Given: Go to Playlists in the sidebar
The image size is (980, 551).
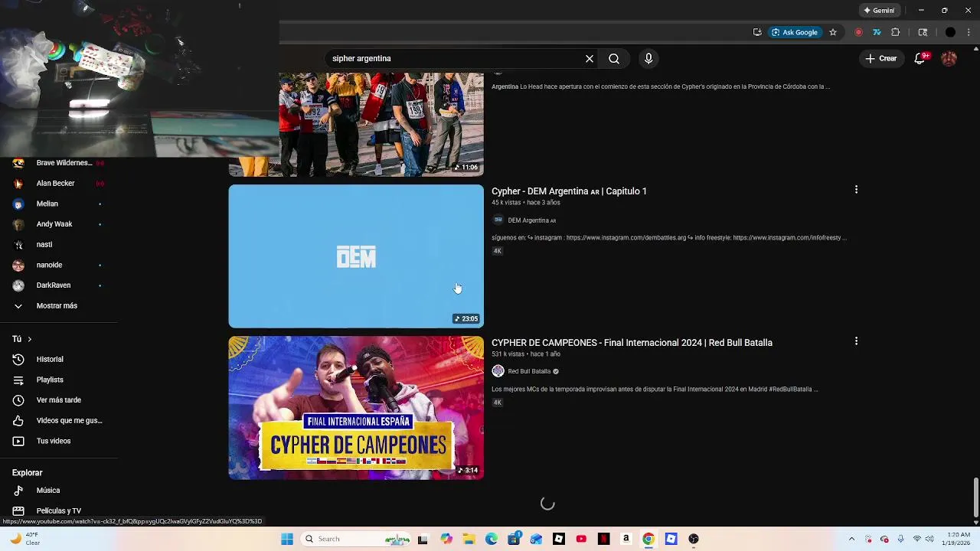Looking at the screenshot, I should coord(58,380).
